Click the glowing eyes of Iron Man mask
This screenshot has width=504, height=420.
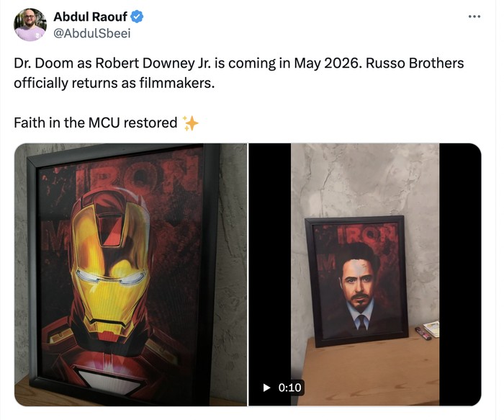click(x=114, y=278)
